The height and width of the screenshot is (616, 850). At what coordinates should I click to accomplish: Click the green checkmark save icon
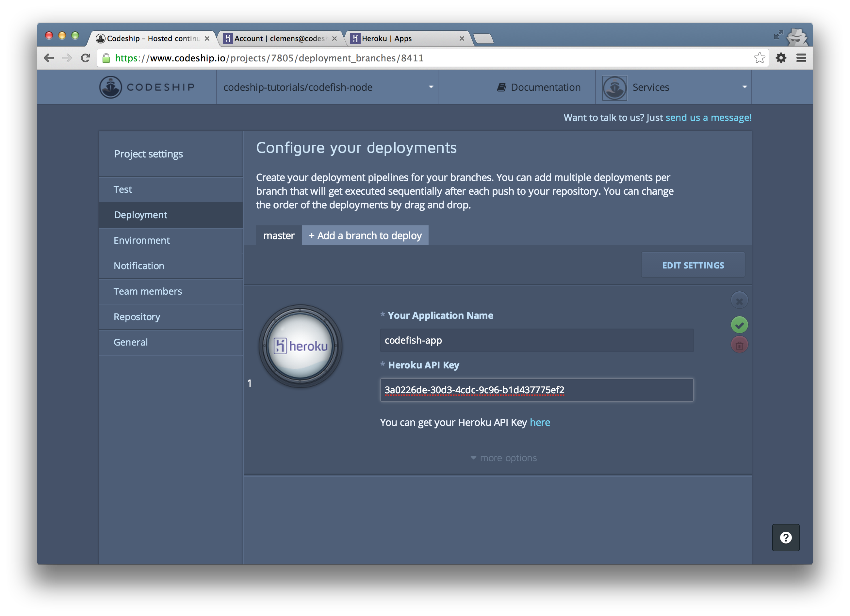pyautogui.click(x=739, y=325)
